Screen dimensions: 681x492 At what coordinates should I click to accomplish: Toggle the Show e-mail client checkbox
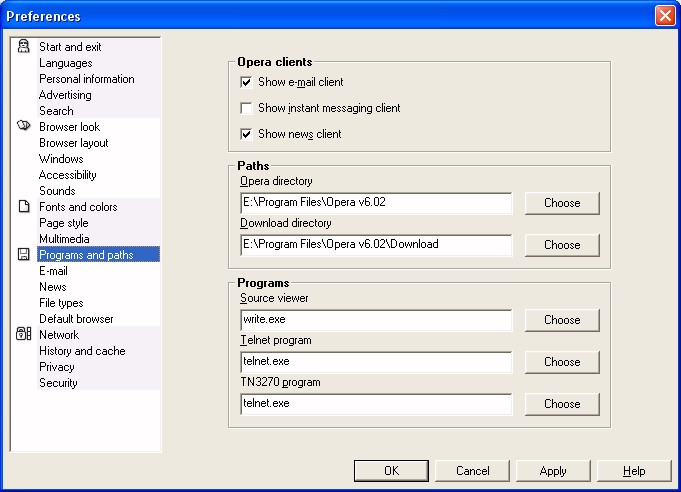[246, 82]
